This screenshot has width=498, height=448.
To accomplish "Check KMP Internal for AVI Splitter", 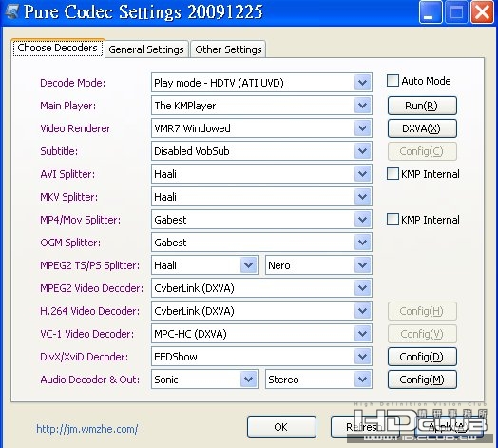I will (393, 174).
